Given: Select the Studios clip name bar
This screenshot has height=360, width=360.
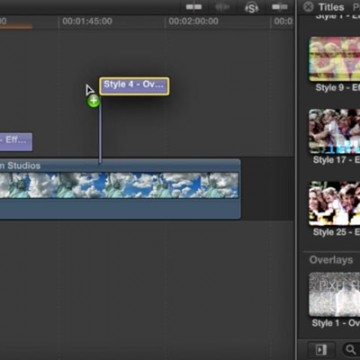Looking at the screenshot, I should pyautogui.click(x=120, y=165).
